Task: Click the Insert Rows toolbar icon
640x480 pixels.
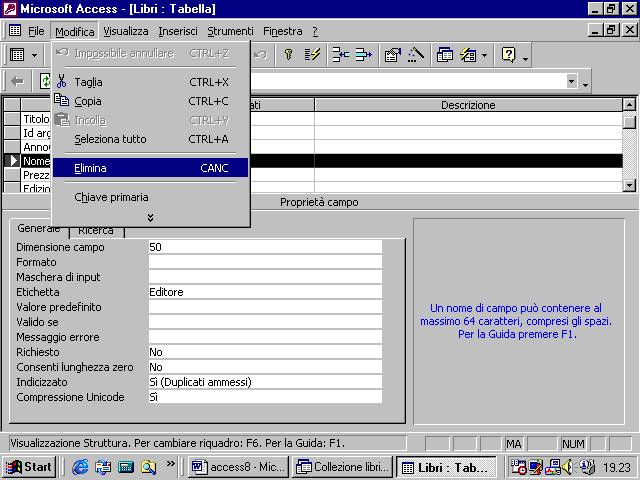Action: pyautogui.click(x=340, y=54)
